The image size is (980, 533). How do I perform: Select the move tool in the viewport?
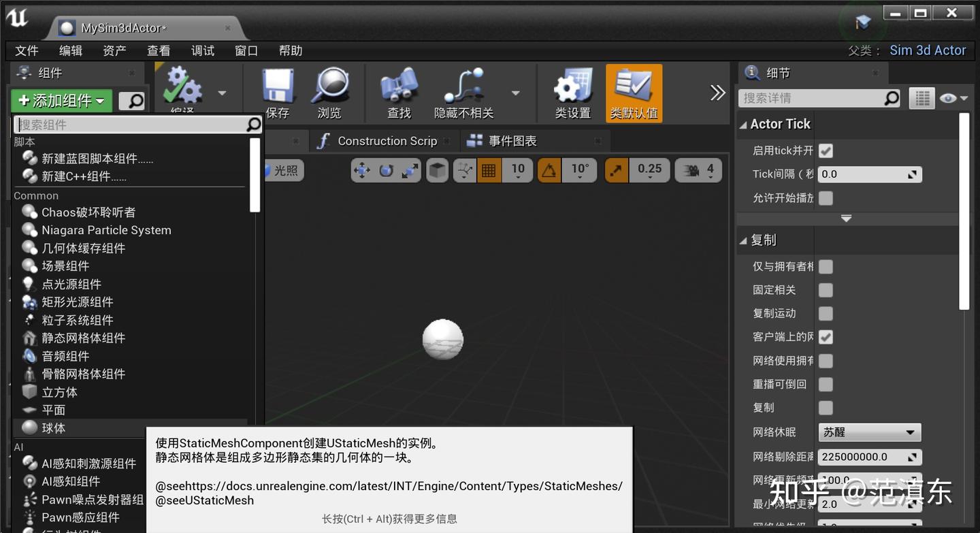pos(363,170)
